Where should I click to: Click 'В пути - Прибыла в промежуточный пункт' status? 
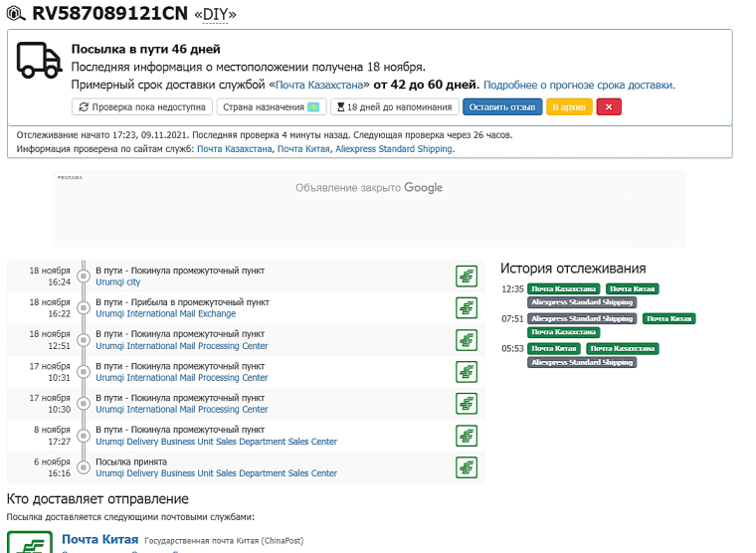[182, 302]
